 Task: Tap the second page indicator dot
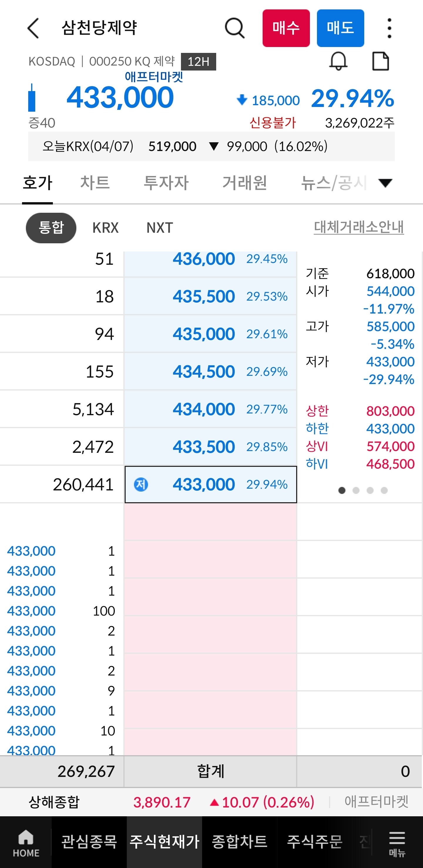point(356,491)
